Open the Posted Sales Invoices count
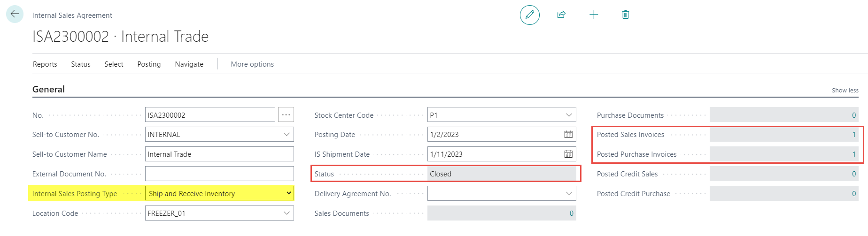Image resolution: width=868 pixels, height=236 pixels. [x=853, y=135]
